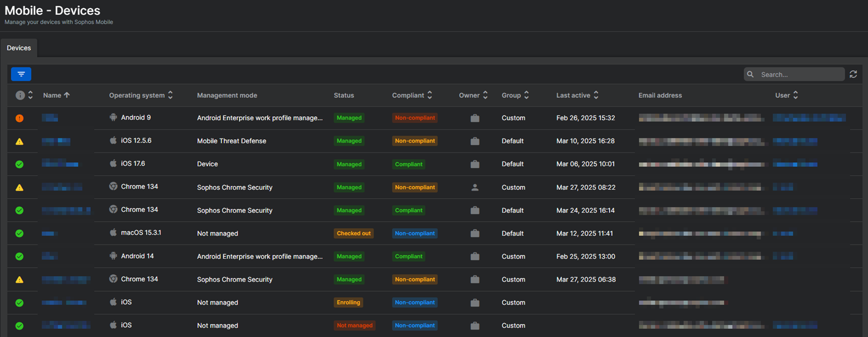Click yellow warning icon on iOS 12.5.6 row
This screenshot has height=337, width=868.
(20, 141)
